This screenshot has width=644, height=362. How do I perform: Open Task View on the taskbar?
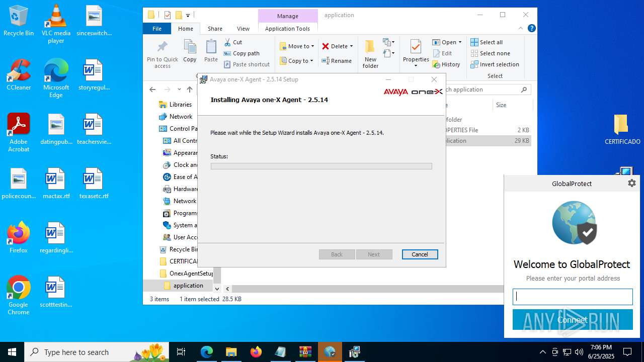coord(181,352)
